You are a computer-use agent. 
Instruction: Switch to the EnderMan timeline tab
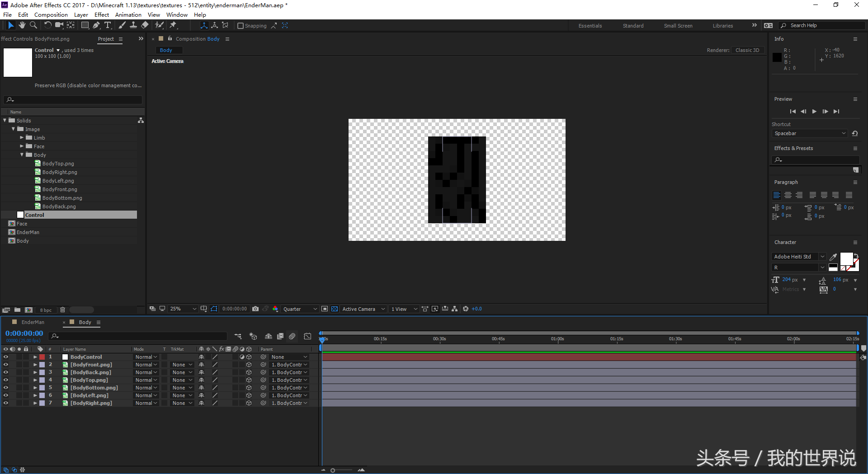click(33, 322)
